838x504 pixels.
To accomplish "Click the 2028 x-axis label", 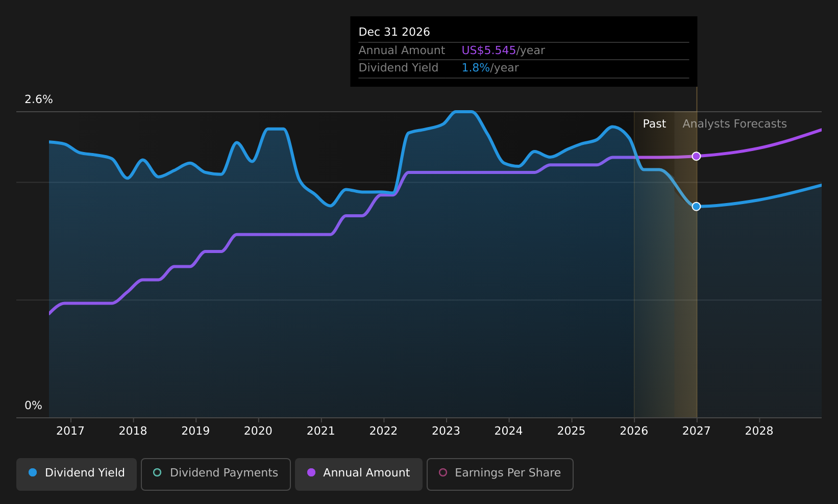I will 759,431.
